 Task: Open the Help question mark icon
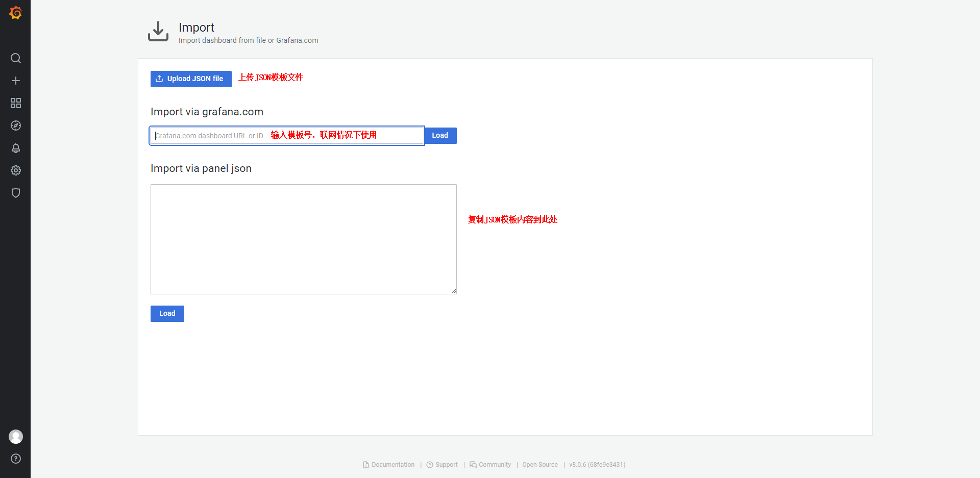[16, 459]
